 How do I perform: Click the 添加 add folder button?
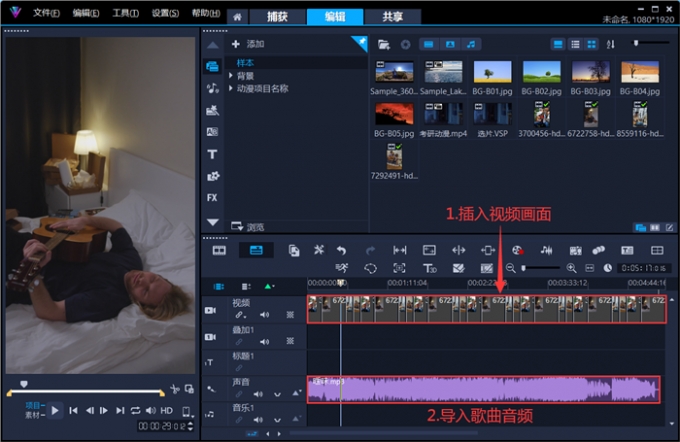(x=248, y=44)
